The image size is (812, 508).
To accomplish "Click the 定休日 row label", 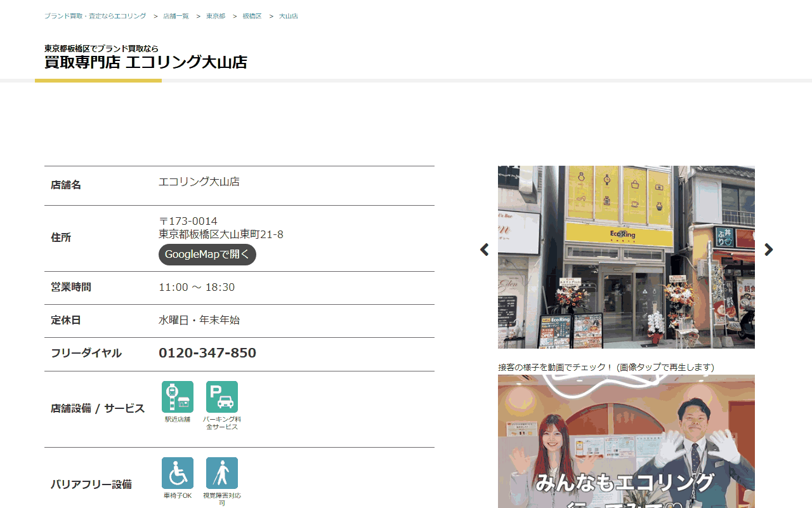I will 66,321.
